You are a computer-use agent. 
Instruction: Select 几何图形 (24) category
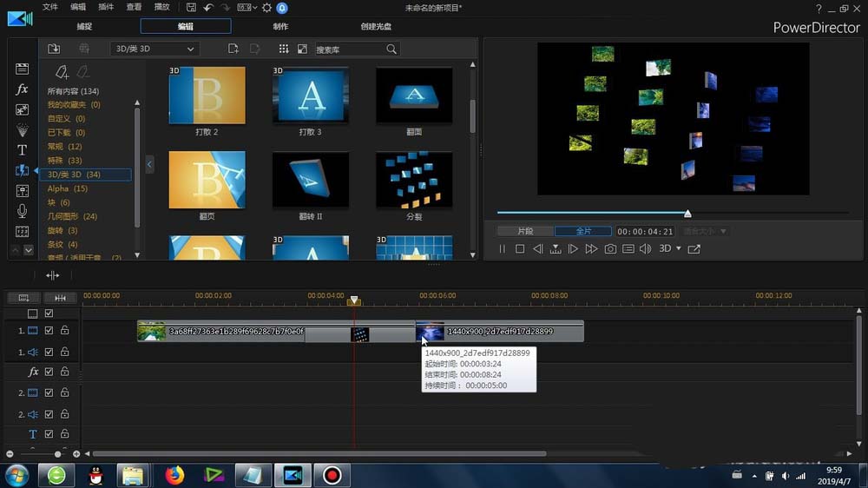point(72,216)
